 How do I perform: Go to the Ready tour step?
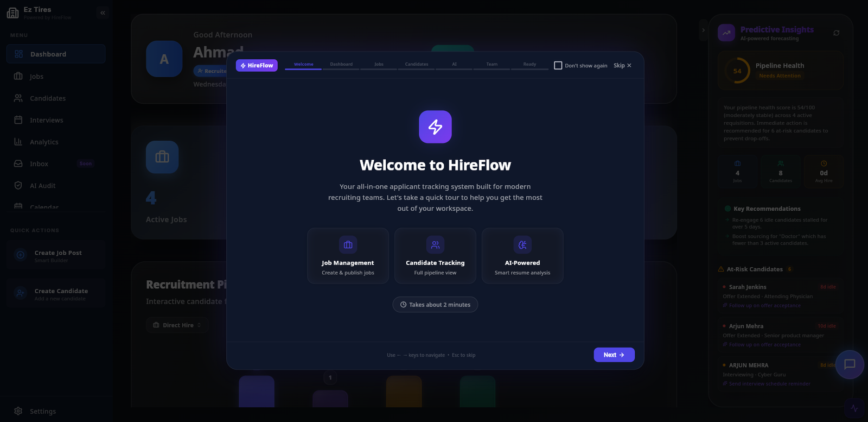(x=529, y=65)
